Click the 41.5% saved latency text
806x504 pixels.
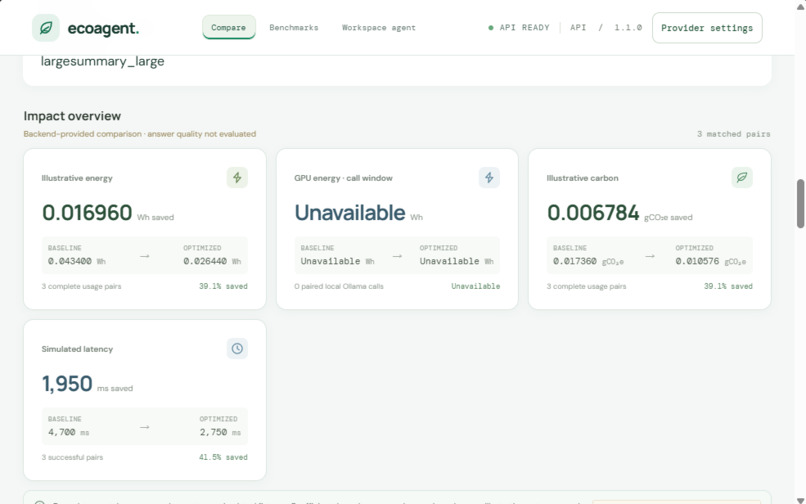click(x=223, y=457)
